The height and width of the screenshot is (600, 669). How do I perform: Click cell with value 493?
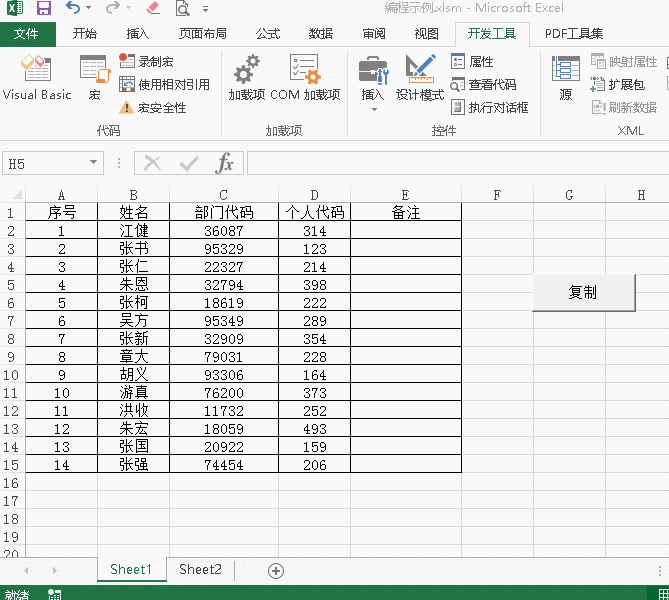point(314,428)
